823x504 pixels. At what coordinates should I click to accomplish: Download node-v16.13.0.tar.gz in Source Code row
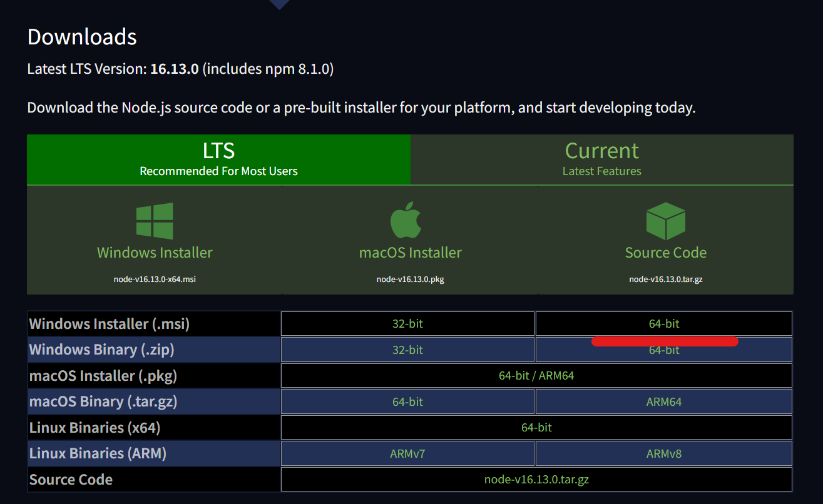point(536,480)
